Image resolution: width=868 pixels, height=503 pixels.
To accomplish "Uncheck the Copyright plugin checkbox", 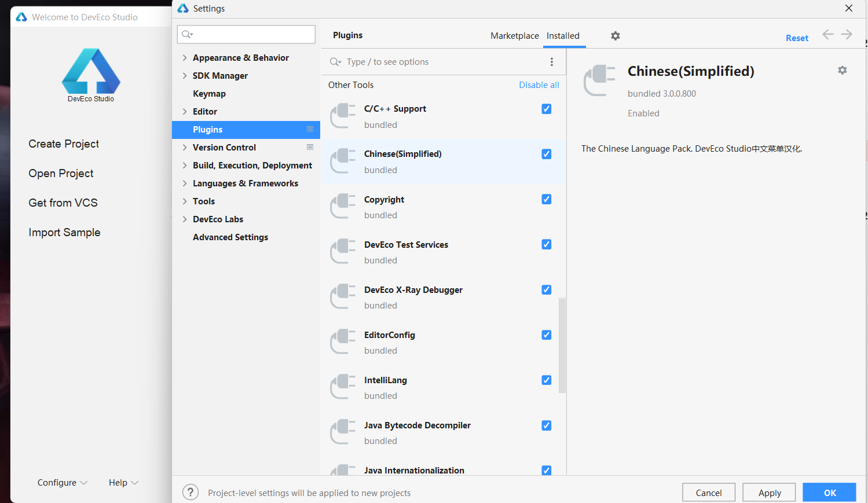I will 546,199.
